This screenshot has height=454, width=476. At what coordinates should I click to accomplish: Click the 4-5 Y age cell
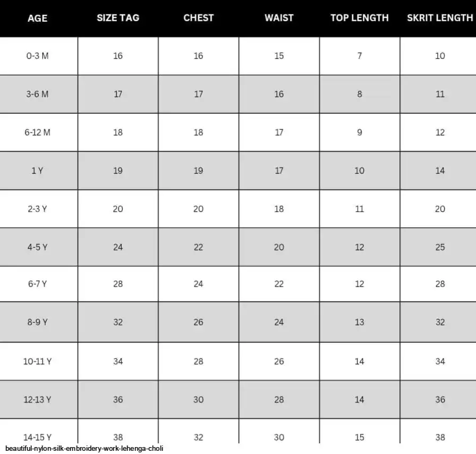[x=37, y=247]
